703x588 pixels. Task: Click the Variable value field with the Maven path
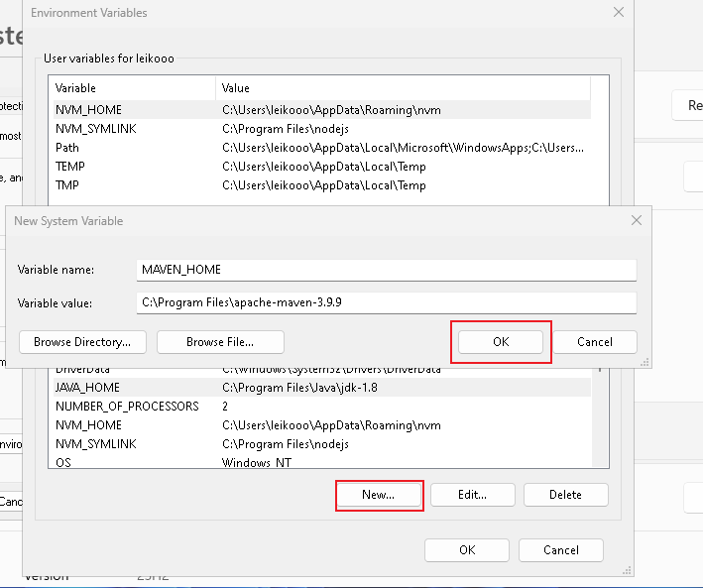pyautogui.click(x=387, y=302)
